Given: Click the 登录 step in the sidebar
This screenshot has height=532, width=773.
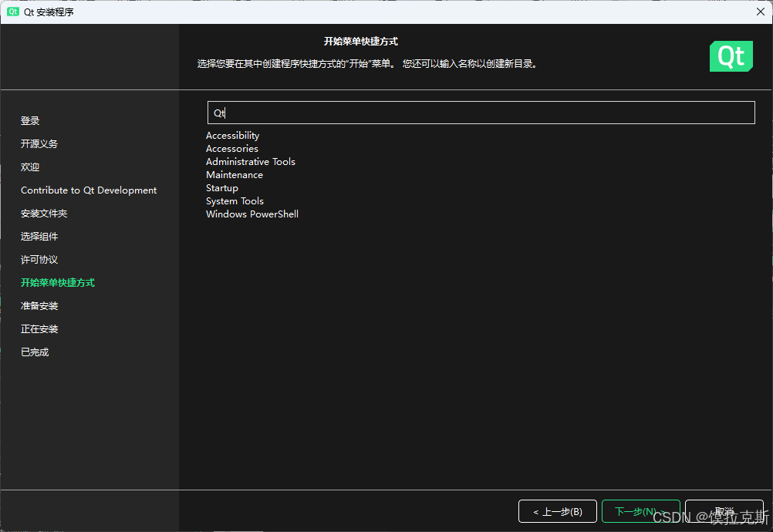Looking at the screenshot, I should pos(30,121).
